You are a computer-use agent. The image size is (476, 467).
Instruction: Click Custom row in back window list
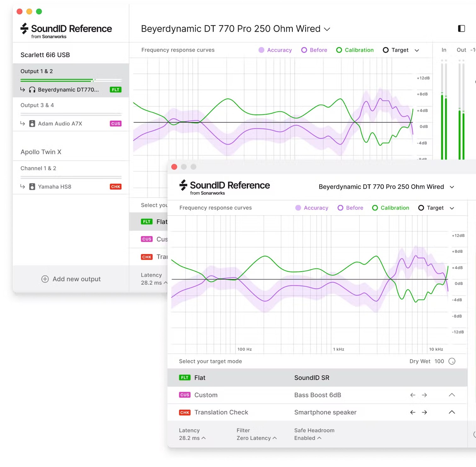coord(148,239)
